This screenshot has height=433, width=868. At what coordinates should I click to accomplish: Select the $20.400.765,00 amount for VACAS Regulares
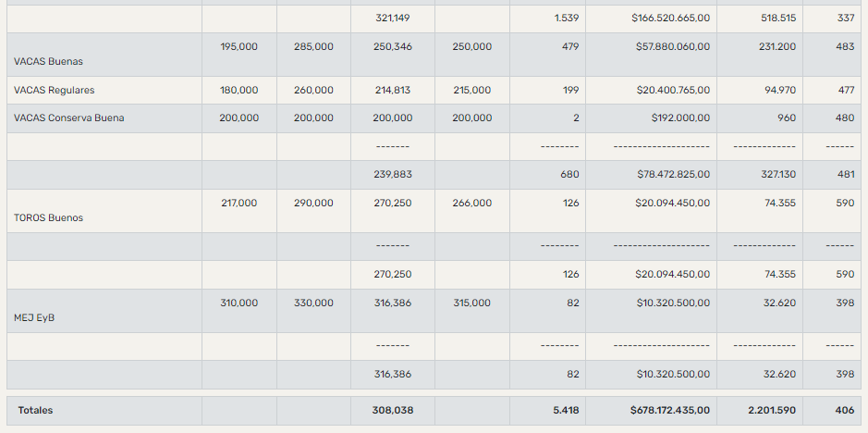coord(673,91)
